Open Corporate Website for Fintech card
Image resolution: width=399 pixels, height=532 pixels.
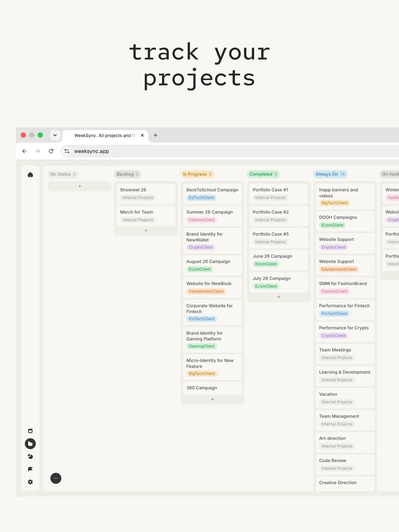point(212,312)
